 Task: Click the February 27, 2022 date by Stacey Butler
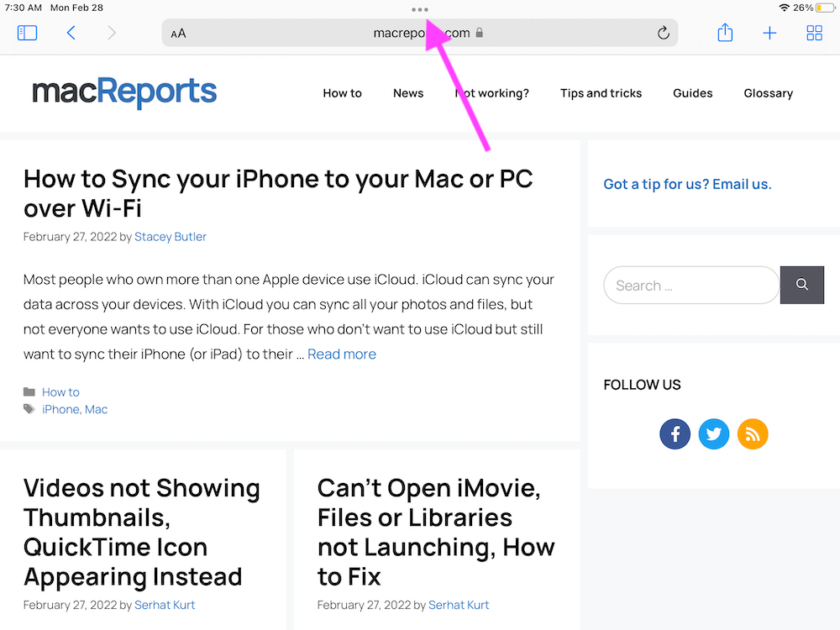(x=71, y=237)
